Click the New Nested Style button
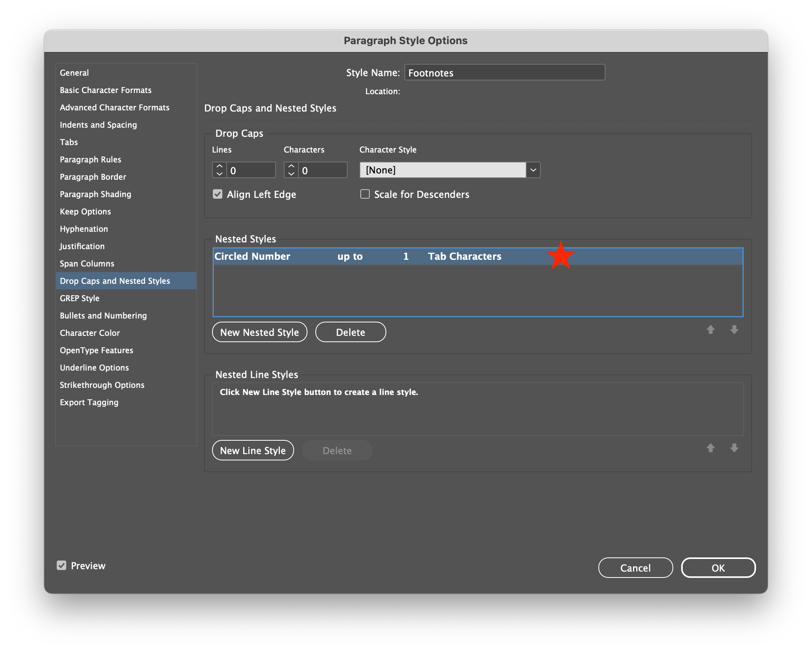 (x=260, y=332)
